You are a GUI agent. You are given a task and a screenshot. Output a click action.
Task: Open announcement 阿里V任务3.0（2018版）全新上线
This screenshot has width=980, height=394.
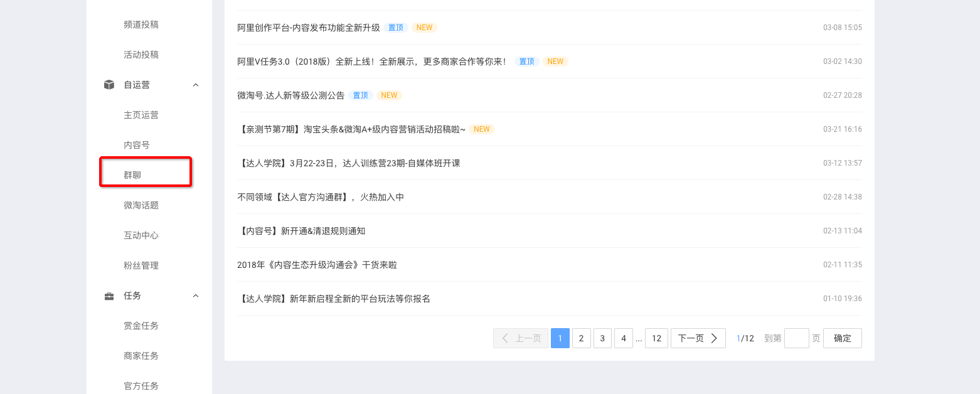point(373,61)
